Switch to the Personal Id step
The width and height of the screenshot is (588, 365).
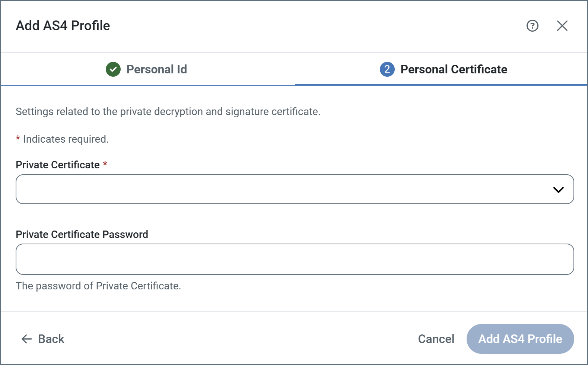click(156, 69)
